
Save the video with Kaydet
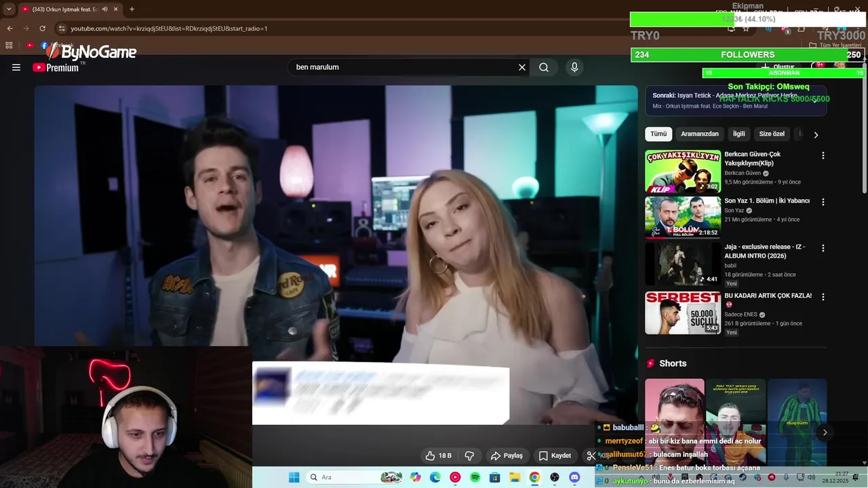[555, 455]
